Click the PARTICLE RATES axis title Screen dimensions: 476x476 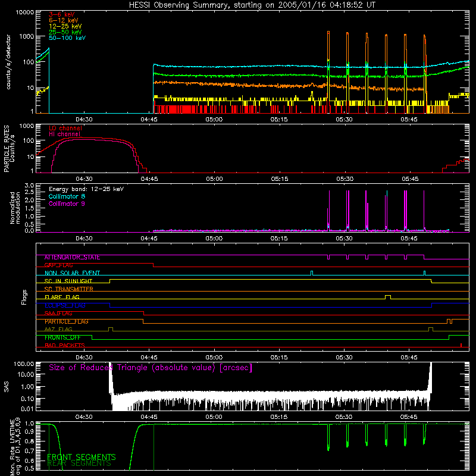tap(9, 149)
